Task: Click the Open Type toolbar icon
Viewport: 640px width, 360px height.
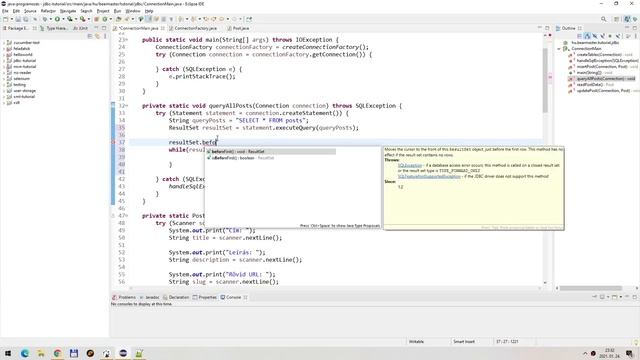Action: coord(118,19)
